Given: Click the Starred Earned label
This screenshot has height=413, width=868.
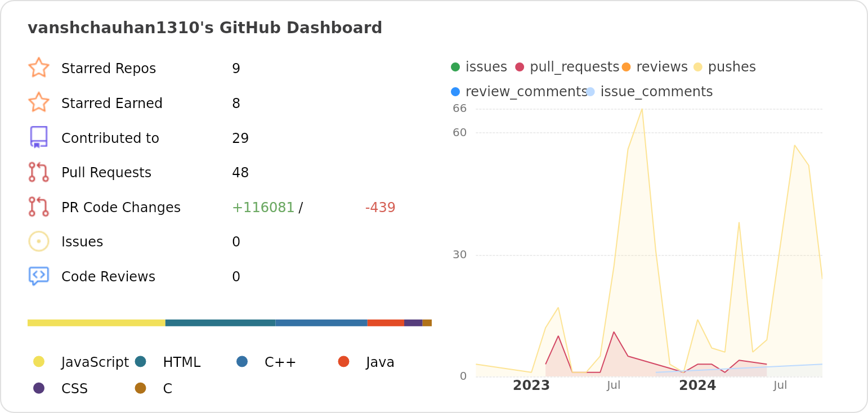Looking at the screenshot, I should (x=112, y=104).
